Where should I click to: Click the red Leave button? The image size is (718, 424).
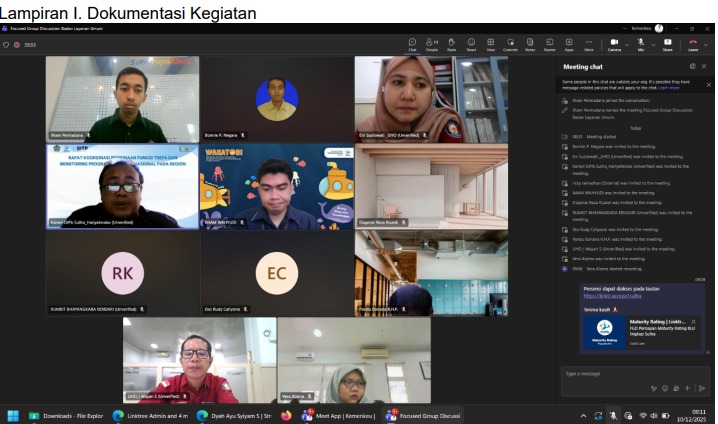tap(692, 44)
